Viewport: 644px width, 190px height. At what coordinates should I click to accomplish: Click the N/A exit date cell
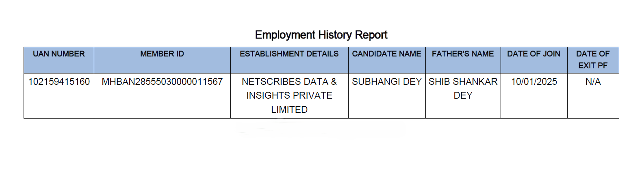click(593, 82)
